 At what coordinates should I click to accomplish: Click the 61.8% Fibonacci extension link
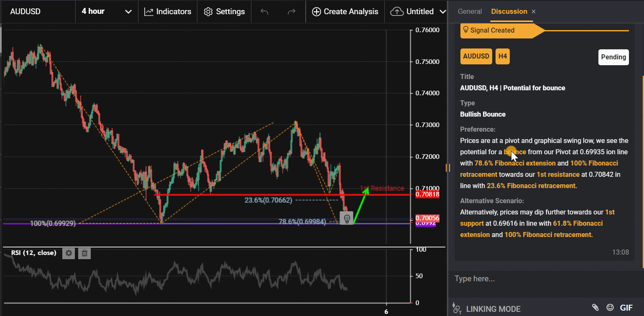click(532, 229)
